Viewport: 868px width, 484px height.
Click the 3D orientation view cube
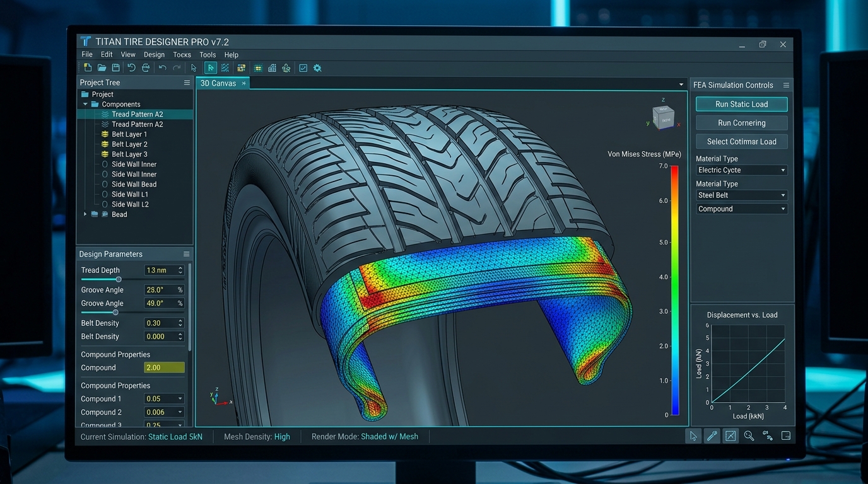pos(663,118)
